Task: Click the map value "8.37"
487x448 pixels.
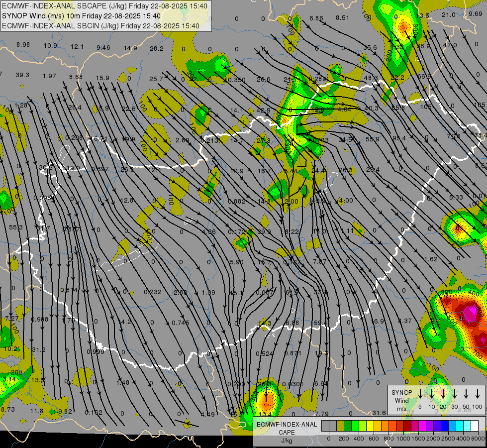Action: coord(405,321)
